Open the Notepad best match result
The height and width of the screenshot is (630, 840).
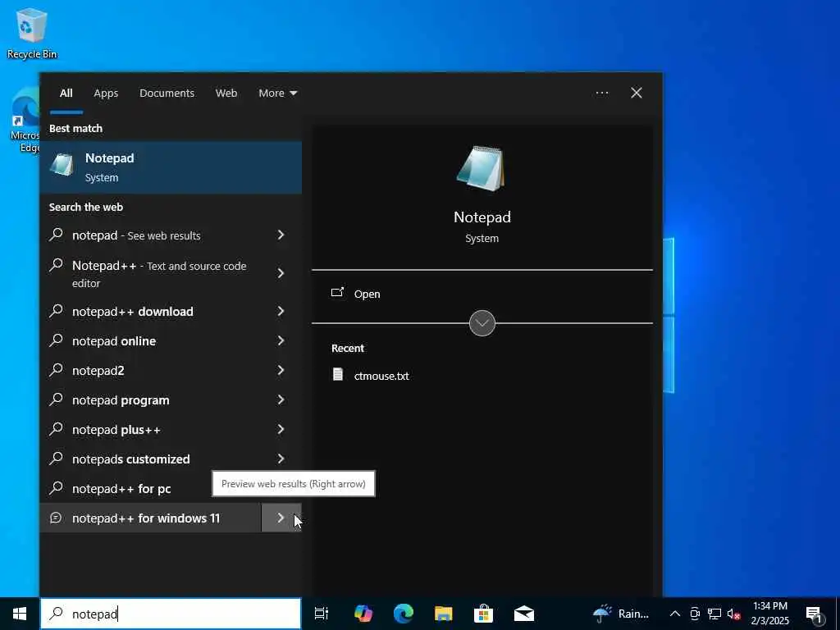coord(171,167)
